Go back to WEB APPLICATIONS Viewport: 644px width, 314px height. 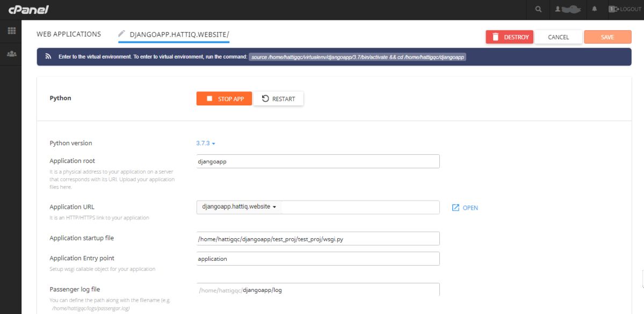69,34
